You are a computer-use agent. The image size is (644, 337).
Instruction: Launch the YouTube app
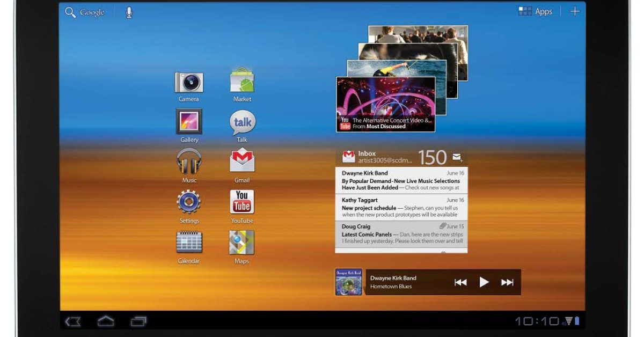click(242, 202)
